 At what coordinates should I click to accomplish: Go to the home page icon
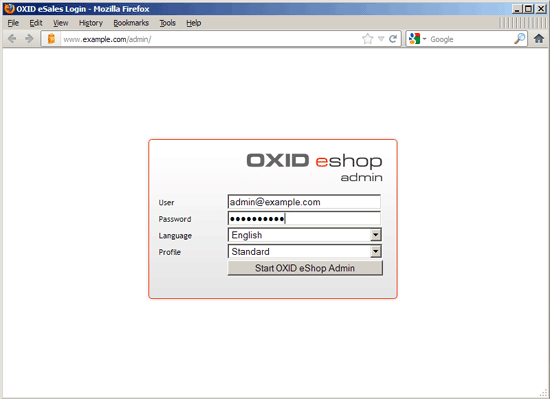click(x=539, y=38)
